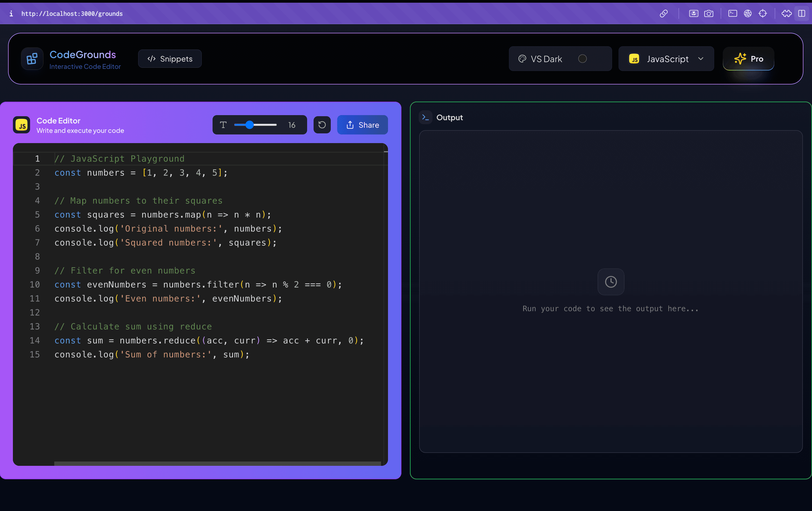Click the 'Sum of numbers:' string in line 15
This screenshot has height=511, width=812.
click(x=166, y=355)
